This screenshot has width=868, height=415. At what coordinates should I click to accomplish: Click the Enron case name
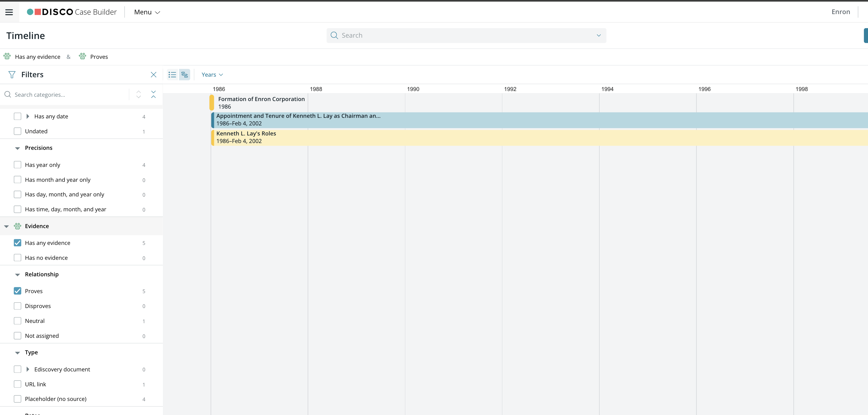840,12
